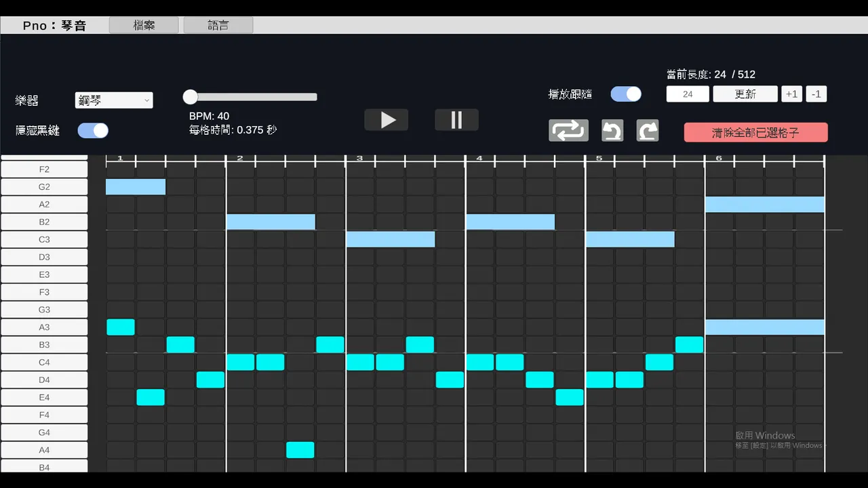868x488 pixels.
Task: Select the E4 cyan note in measure 4
Action: pos(570,398)
